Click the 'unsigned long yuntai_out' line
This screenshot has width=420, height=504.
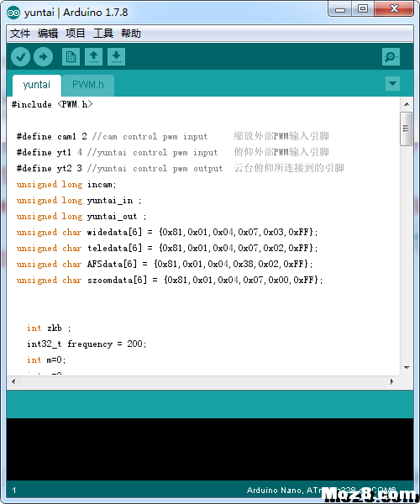(81, 217)
